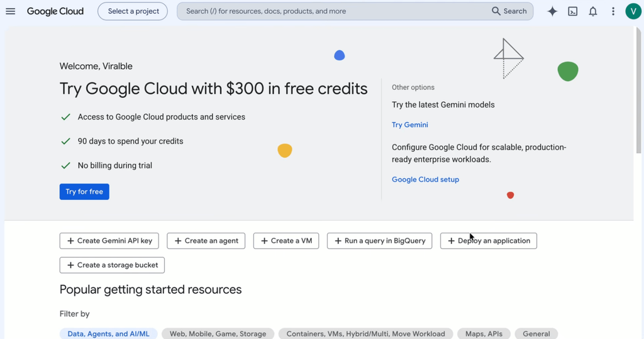This screenshot has height=339, width=644.
Task: Open the account avatar labeled V
Action: point(633,11)
